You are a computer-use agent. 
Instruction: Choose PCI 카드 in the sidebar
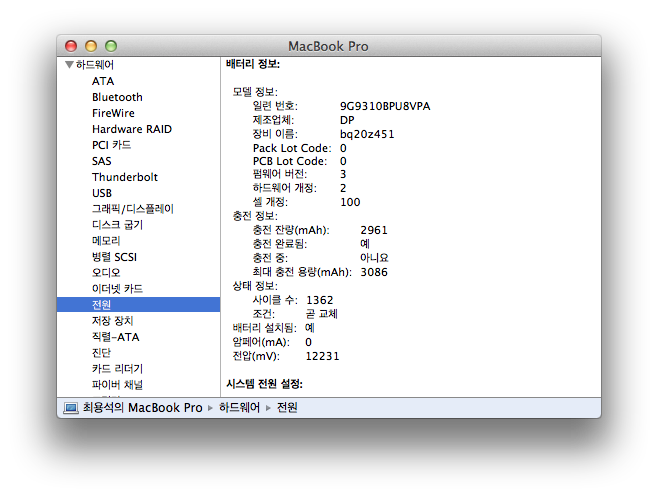tap(112, 145)
